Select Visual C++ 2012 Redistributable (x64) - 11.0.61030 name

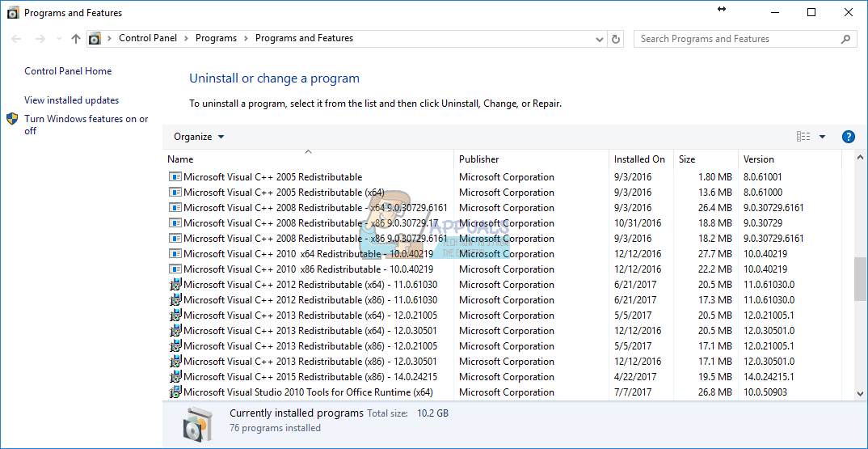coord(310,285)
